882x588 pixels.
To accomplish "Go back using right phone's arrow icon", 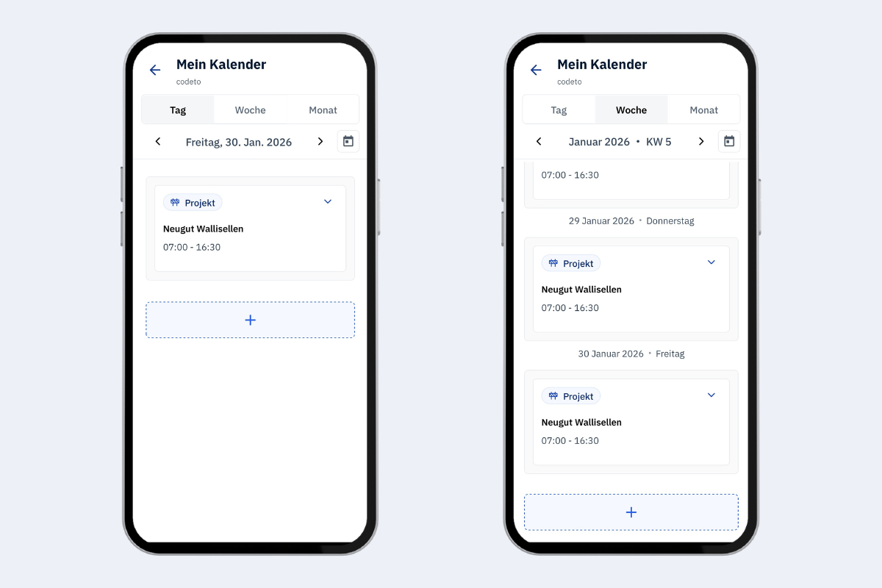I will tap(536, 70).
